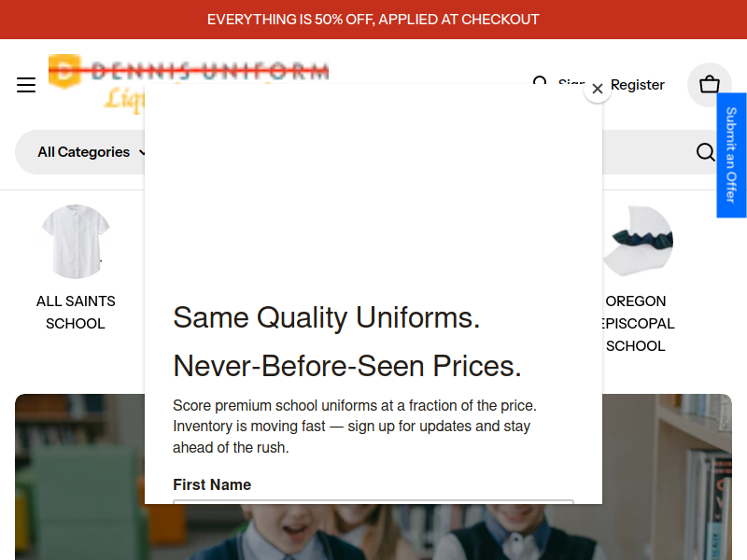Expand the All Categories dropdown
This screenshot has width=747, height=560.
[x=91, y=152]
